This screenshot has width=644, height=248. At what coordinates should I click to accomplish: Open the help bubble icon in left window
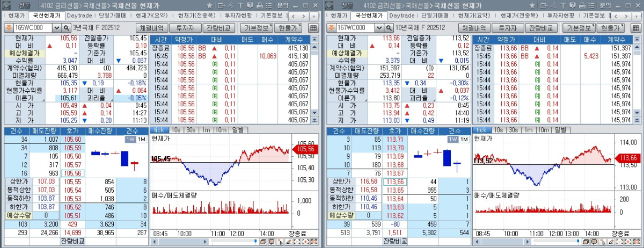(x=250, y=5)
